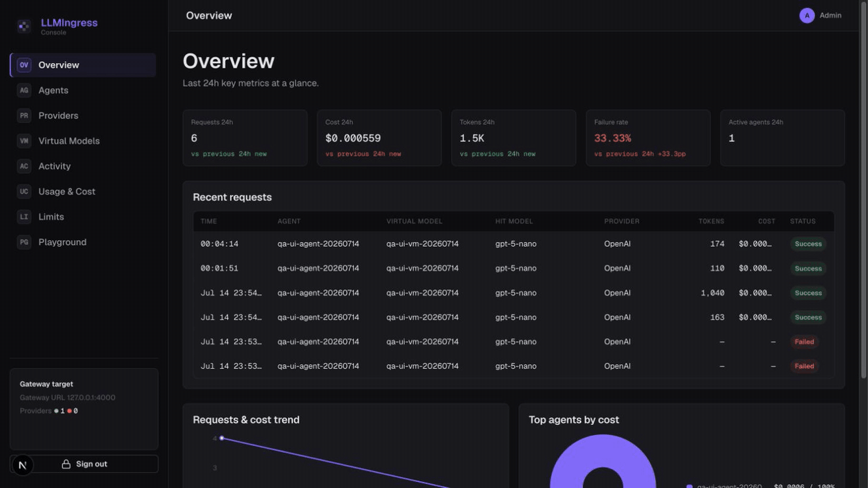Click the Success badge in the 00:01:51 row
Image resolution: width=868 pixels, height=488 pixels.
click(x=808, y=268)
